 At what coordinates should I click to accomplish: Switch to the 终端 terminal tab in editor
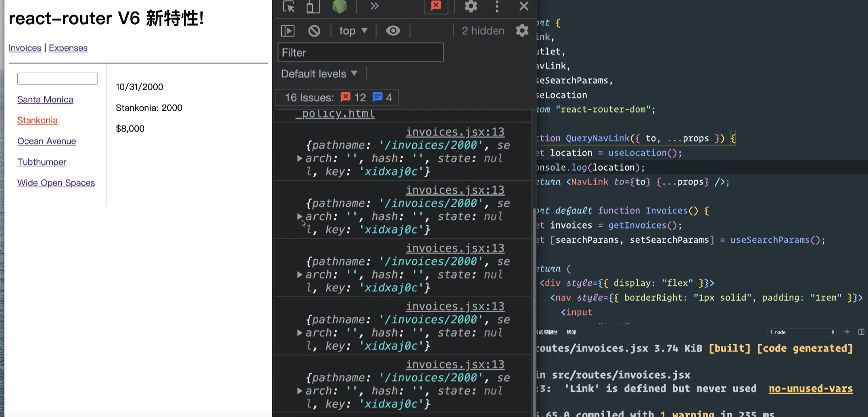pyautogui.click(x=571, y=332)
